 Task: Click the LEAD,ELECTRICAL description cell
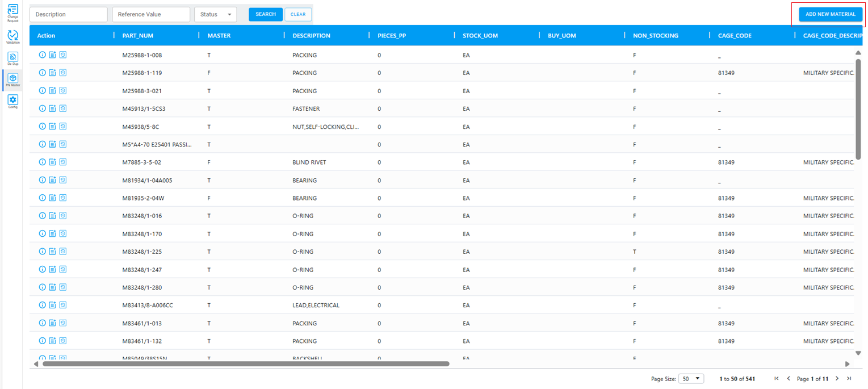pyautogui.click(x=316, y=306)
